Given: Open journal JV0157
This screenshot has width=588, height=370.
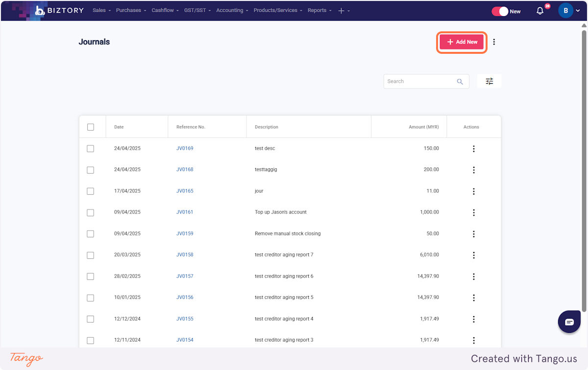Looking at the screenshot, I should 185,276.
